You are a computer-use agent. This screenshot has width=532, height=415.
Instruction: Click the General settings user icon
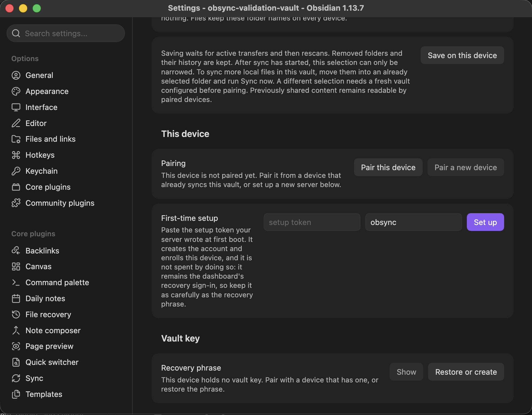click(x=16, y=75)
